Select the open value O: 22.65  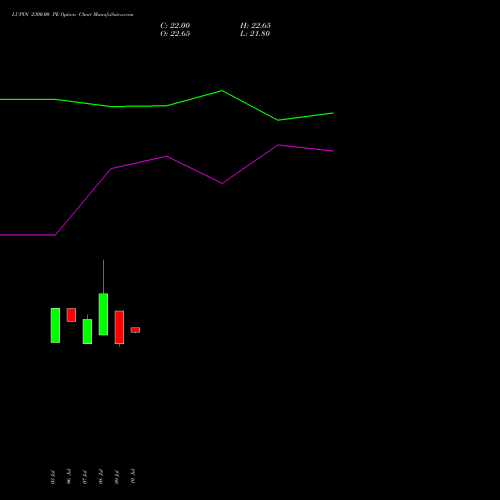[x=175, y=34]
